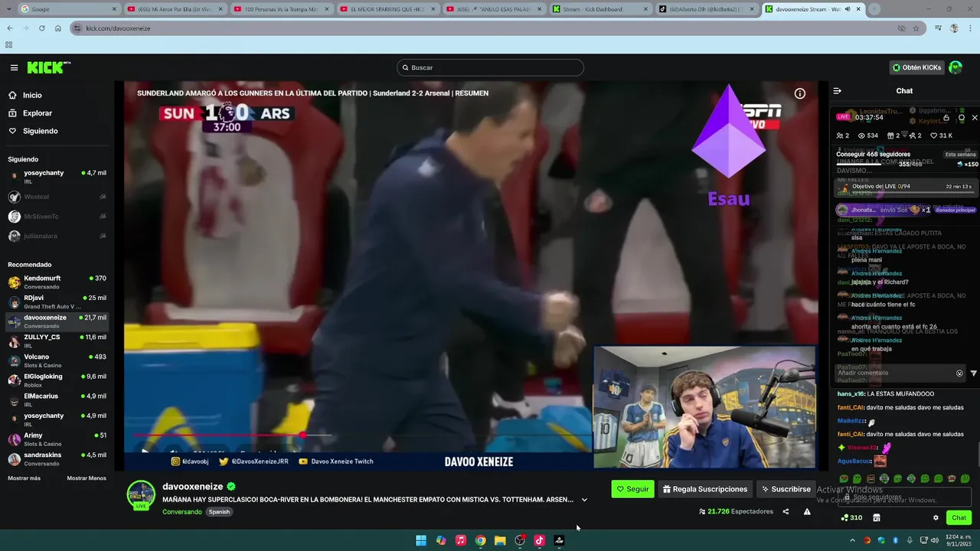Open Kendomurft recommended channel
Screen dimensions: 980x551
(57, 282)
